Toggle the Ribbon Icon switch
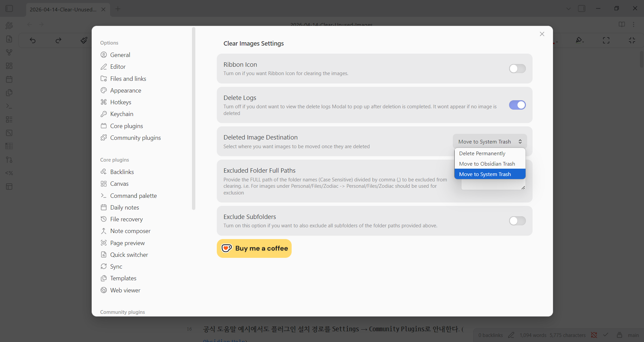The width and height of the screenshot is (644, 342). (517, 69)
